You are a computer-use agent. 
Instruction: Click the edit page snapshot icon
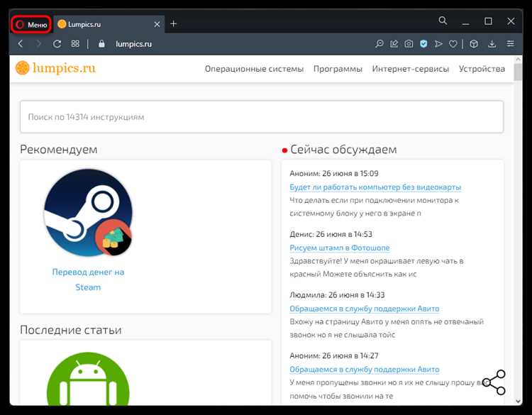coord(394,44)
